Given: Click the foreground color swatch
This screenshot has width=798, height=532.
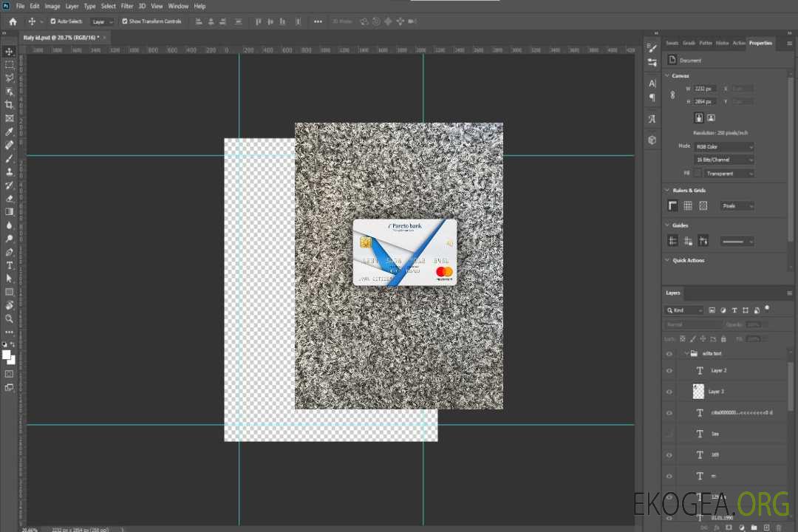Looking at the screenshot, I should (7, 355).
